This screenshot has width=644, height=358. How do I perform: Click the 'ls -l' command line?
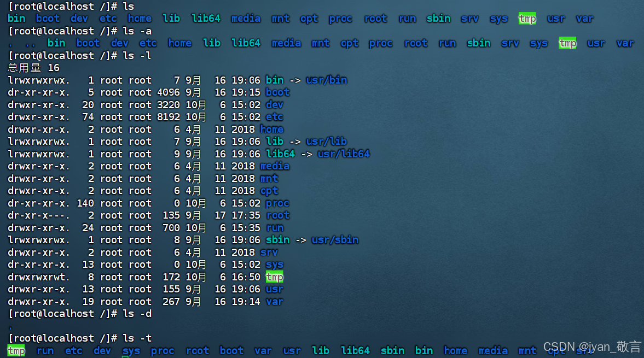tap(80, 56)
